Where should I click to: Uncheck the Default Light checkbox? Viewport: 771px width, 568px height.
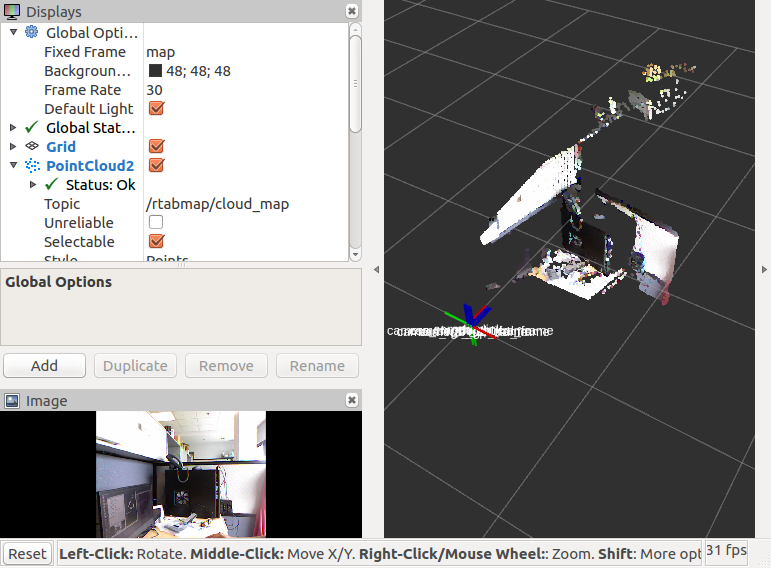(x=156, y=109)
